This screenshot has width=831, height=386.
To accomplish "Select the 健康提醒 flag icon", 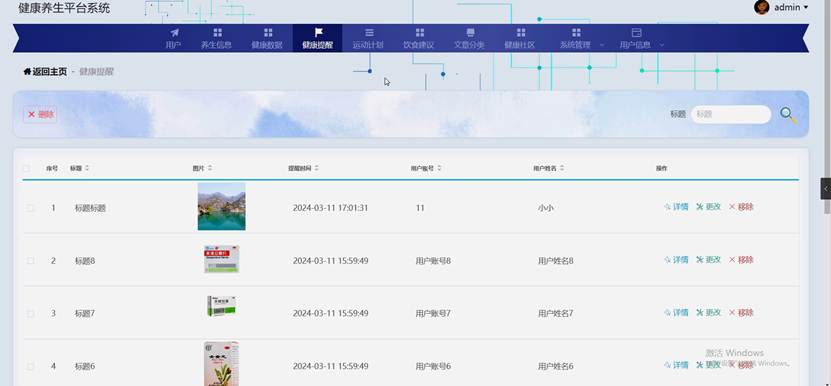I will [319, 33].
